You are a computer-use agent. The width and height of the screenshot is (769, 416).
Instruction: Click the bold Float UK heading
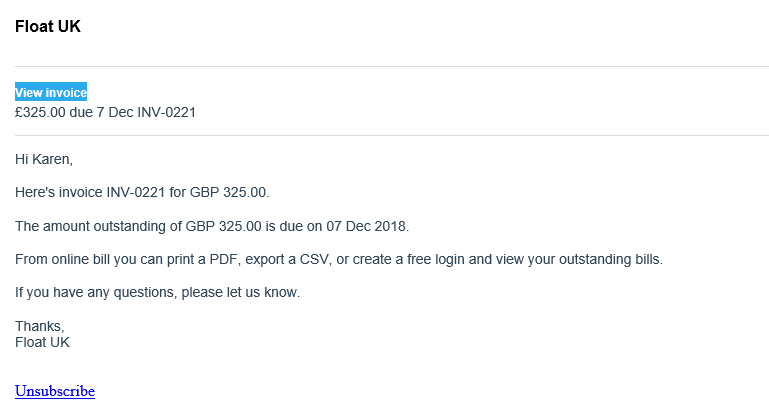48,26
